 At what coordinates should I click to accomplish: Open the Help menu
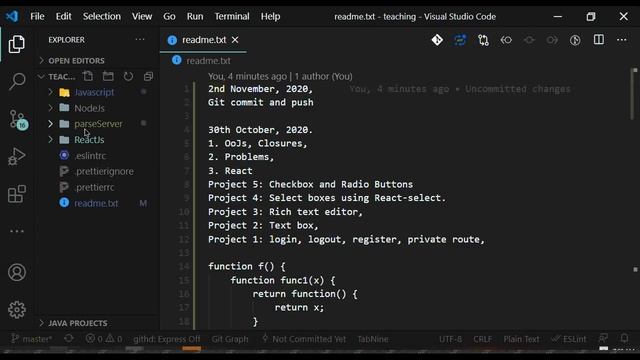(270, 16)
